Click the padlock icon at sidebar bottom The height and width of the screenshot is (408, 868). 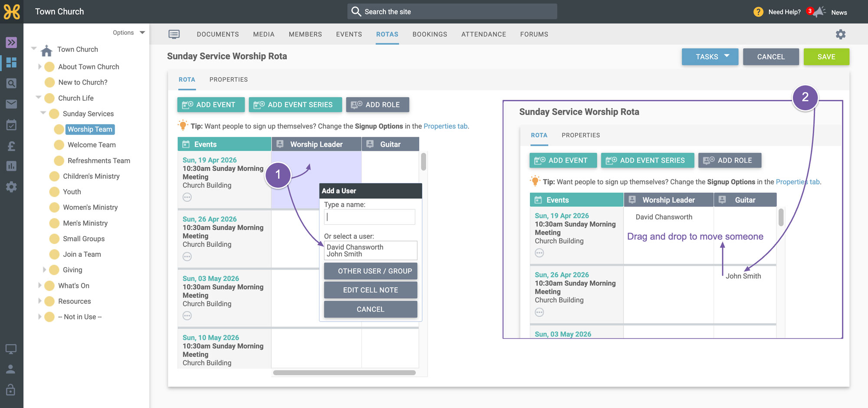[11, 389]
